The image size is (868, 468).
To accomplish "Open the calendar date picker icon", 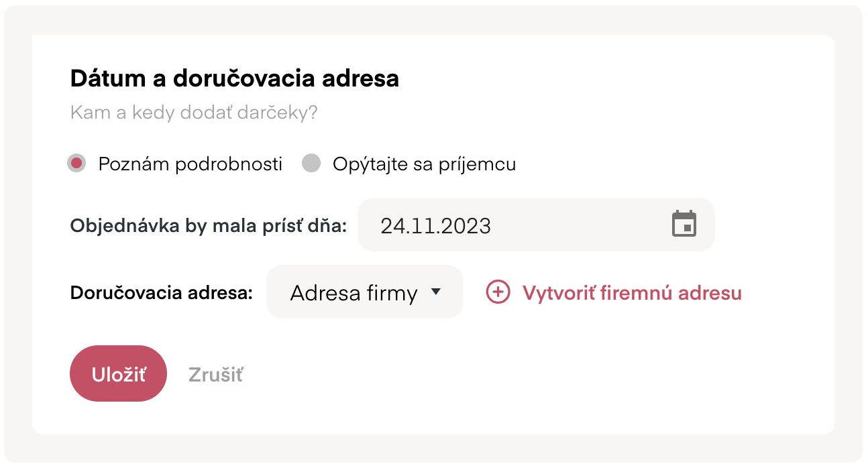I will [684, 224].
